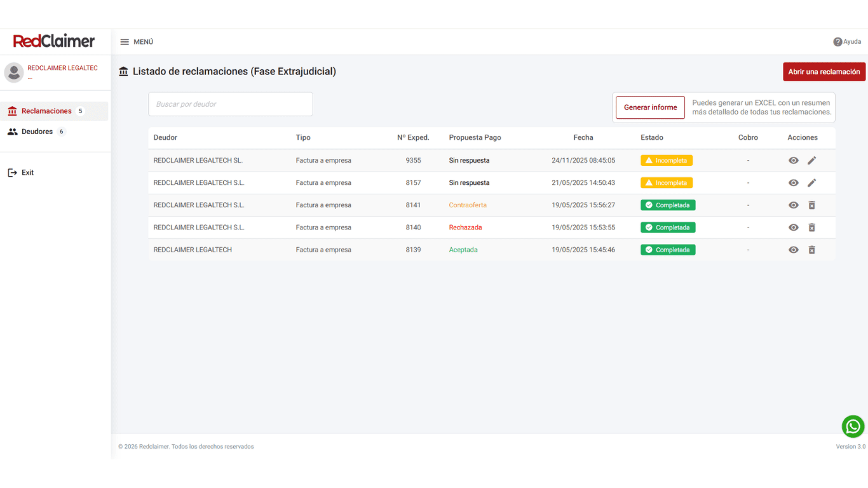
Task: Delete claim number 8140
Action: [x=811, y=227]
